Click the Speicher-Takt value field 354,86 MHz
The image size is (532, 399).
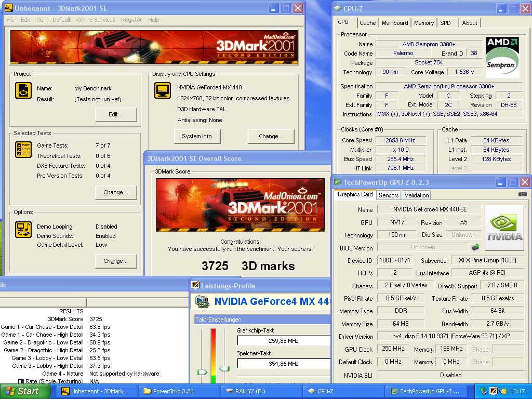(x=284, y=364)
